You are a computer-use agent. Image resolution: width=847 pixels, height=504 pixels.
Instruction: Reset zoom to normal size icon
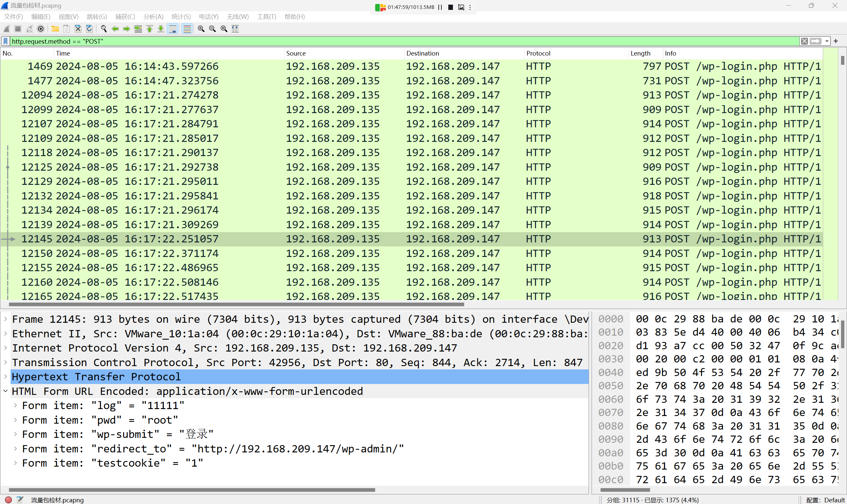click(224, 29)
